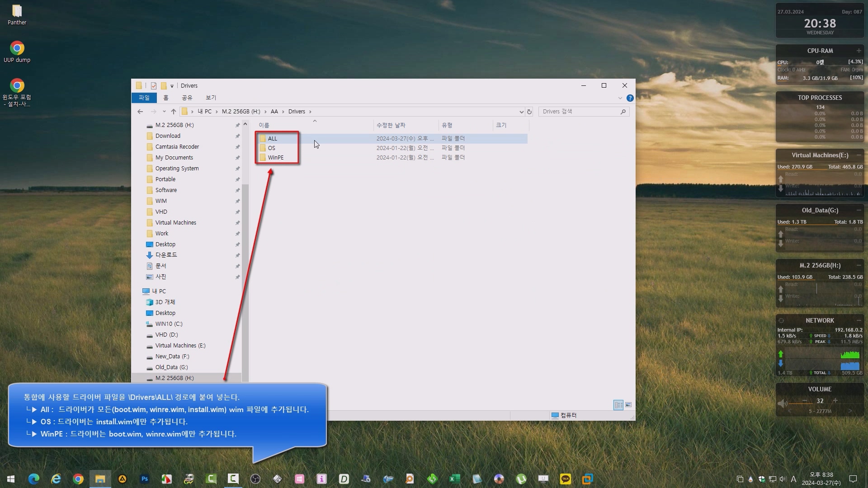Screen dimensions: 868x488
Task: Select 내 PC in the navigation tree
Action: (x=159, y=291)
